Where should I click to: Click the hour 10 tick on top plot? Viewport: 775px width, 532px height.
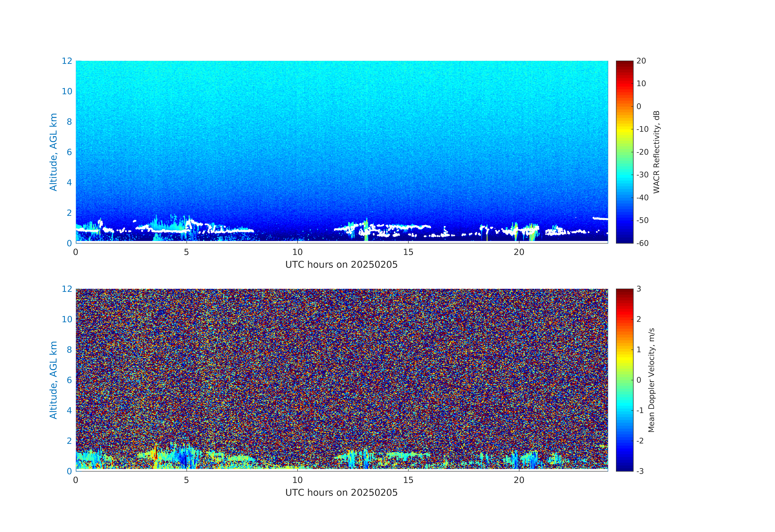click(x=297, y=252)
